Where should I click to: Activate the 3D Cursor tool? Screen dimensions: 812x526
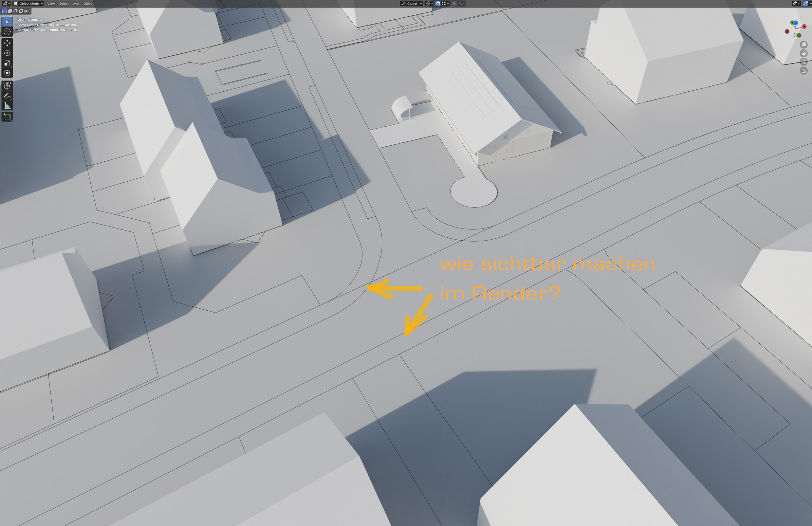pos(7,32)
